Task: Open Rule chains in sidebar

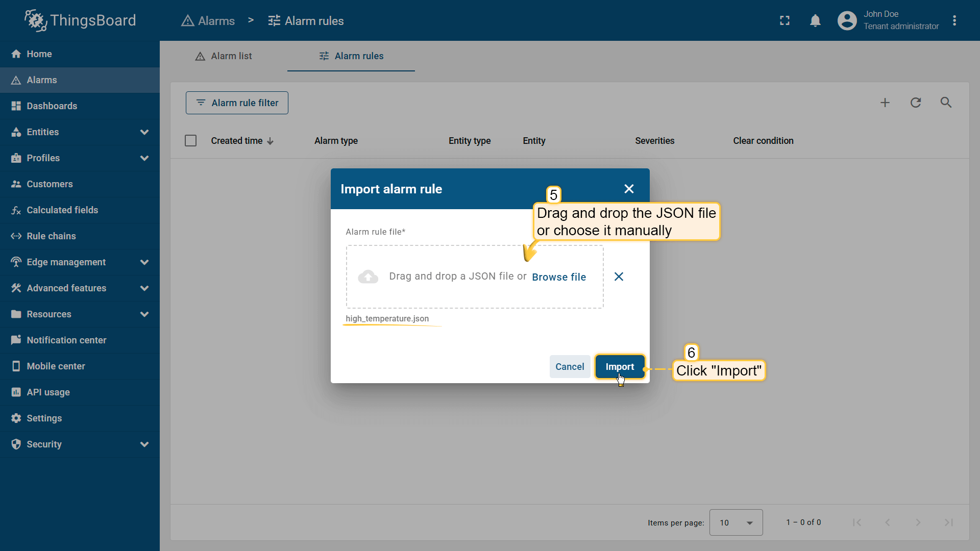Action: click(x=51, y=236)
